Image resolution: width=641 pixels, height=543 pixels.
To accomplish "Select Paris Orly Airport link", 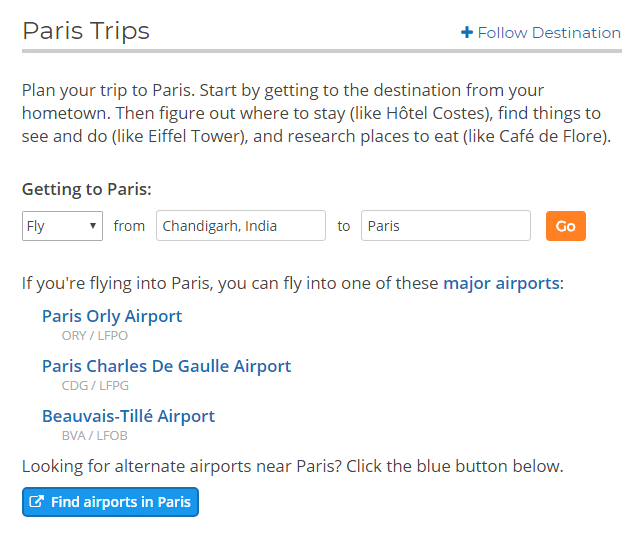I will point(112,316).
